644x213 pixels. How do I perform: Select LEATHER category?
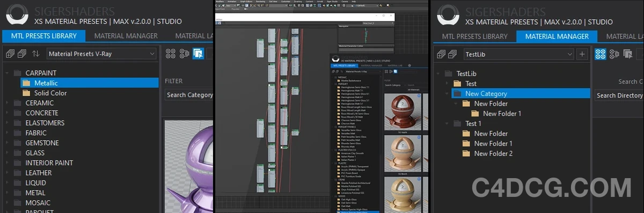click(x=38, y=173)
